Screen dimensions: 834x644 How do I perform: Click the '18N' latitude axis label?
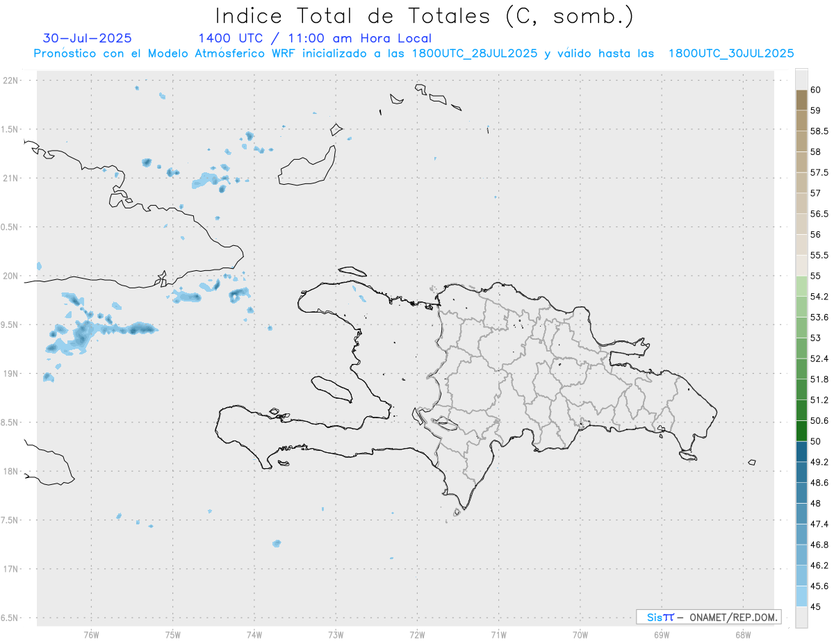pos(11,472)
